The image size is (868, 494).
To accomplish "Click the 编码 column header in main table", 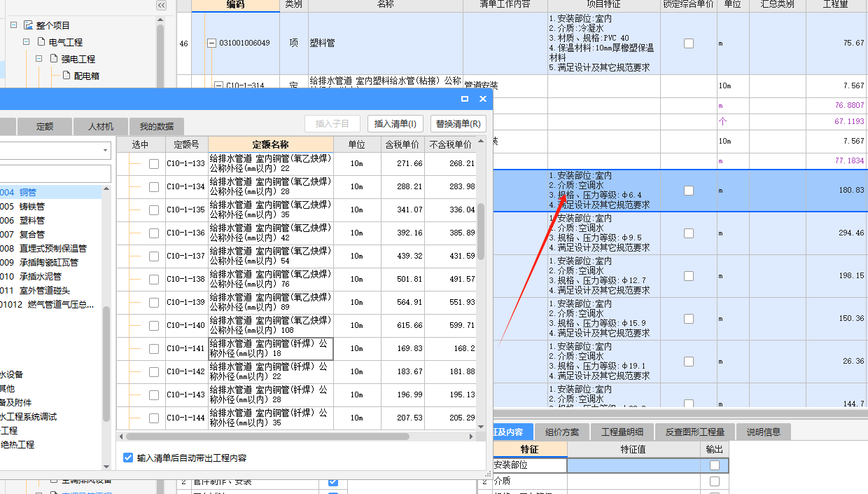I will point(235,4).
